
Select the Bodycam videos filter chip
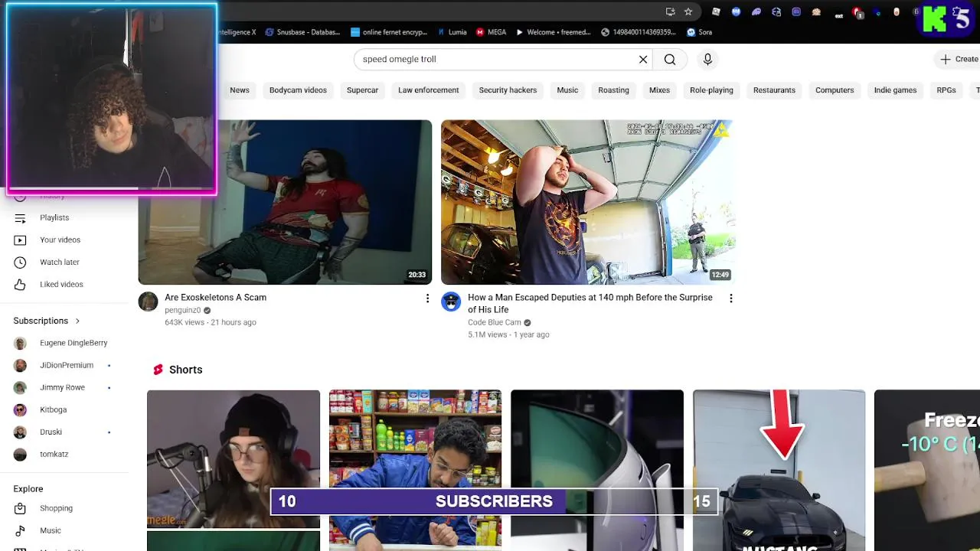298,90
